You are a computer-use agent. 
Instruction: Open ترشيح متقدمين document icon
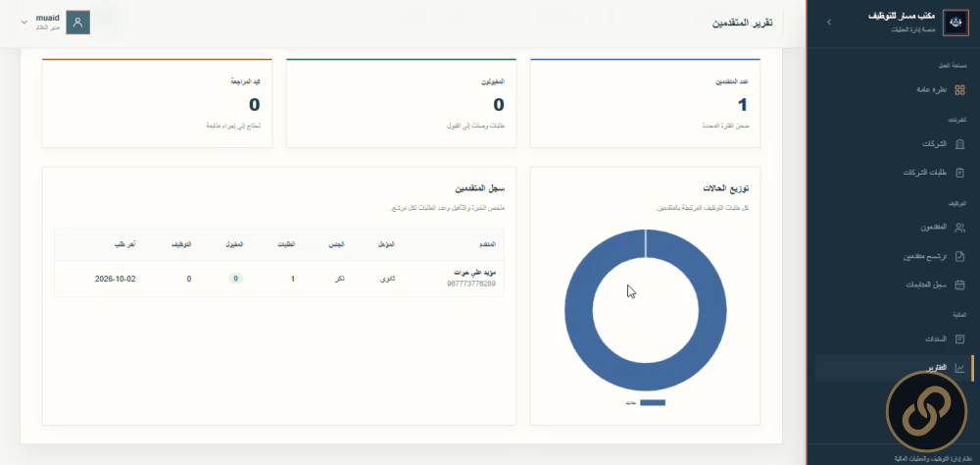960,256
